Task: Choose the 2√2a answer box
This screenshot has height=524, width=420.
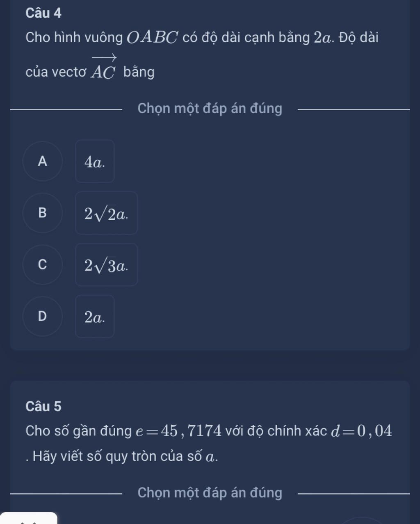Action: tap(106, 213)
